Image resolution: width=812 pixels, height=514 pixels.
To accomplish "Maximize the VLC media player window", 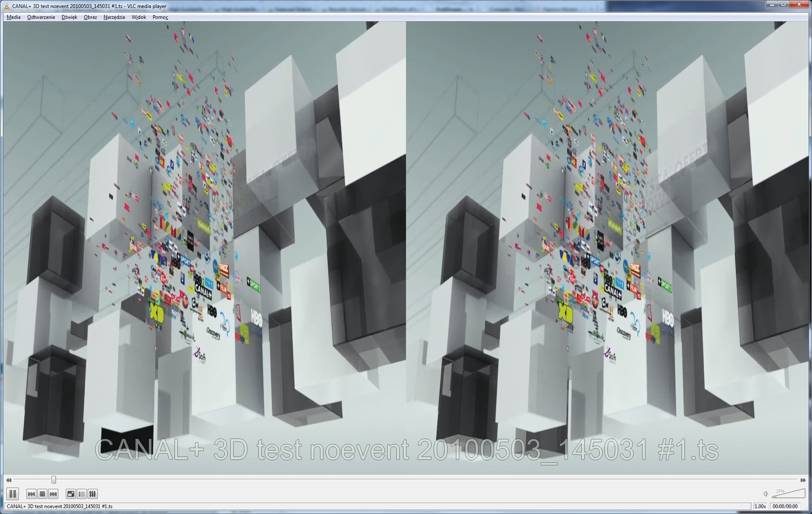I will (783, 4).
